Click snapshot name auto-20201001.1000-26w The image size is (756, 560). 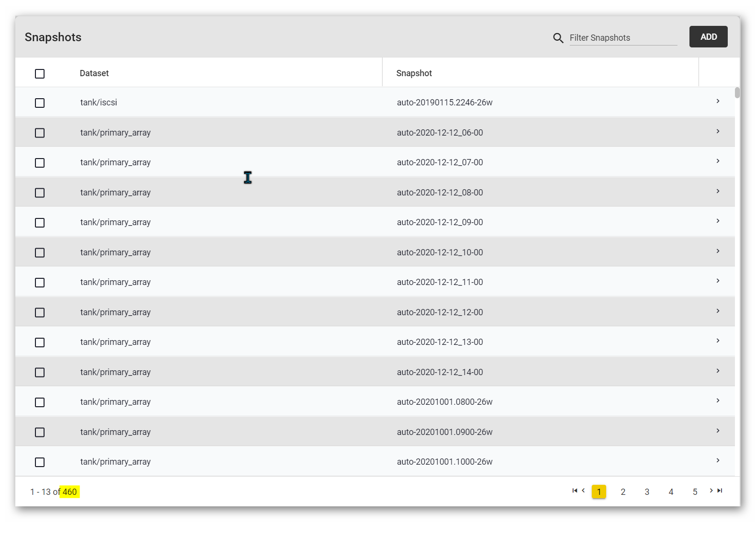[x=445, y=462]
